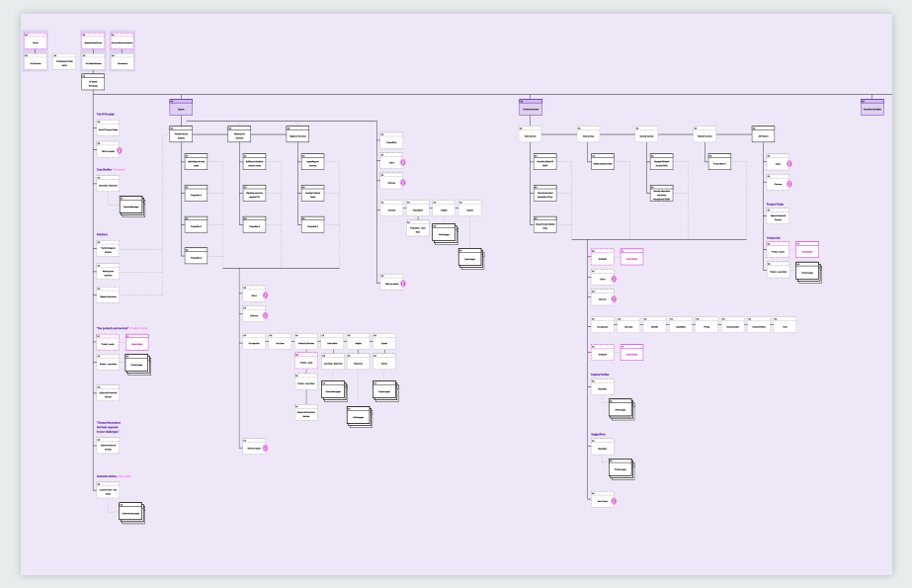
Task: Select the purple Explore section node
Action: click(x=180, y=108)
